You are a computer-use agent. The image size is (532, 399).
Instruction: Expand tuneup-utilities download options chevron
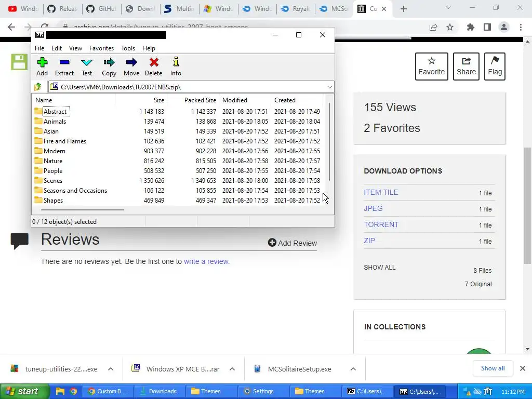(111, 369)
